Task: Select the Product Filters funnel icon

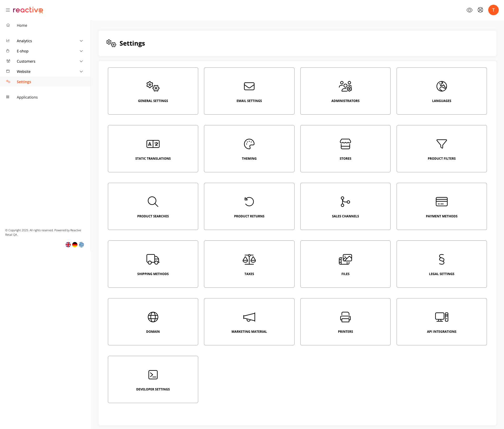Action: (442, 144)
